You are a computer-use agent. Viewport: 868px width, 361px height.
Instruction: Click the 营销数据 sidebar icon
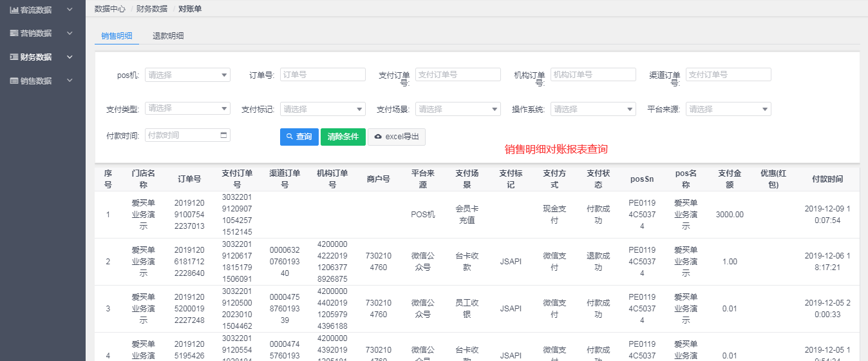(14, 33)
